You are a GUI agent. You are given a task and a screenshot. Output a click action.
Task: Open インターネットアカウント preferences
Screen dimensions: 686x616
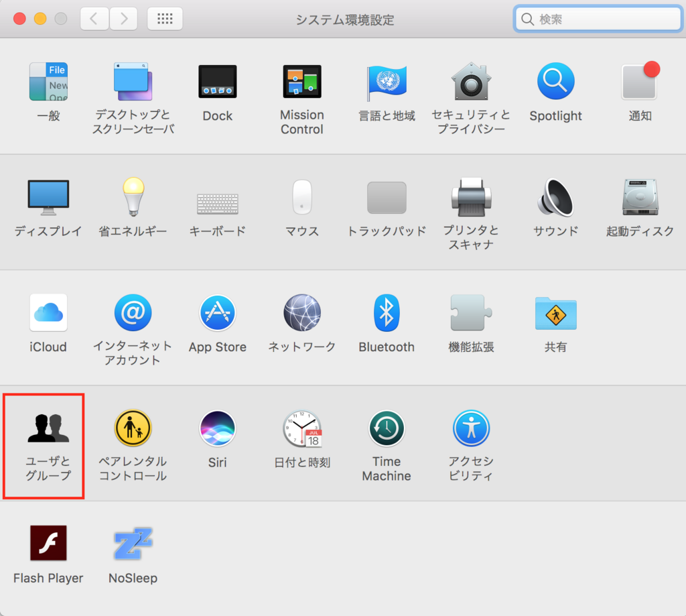tap(133, 312)
